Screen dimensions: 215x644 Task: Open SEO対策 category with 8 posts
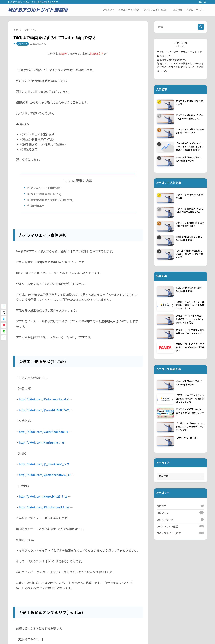(x=180, y=506)
